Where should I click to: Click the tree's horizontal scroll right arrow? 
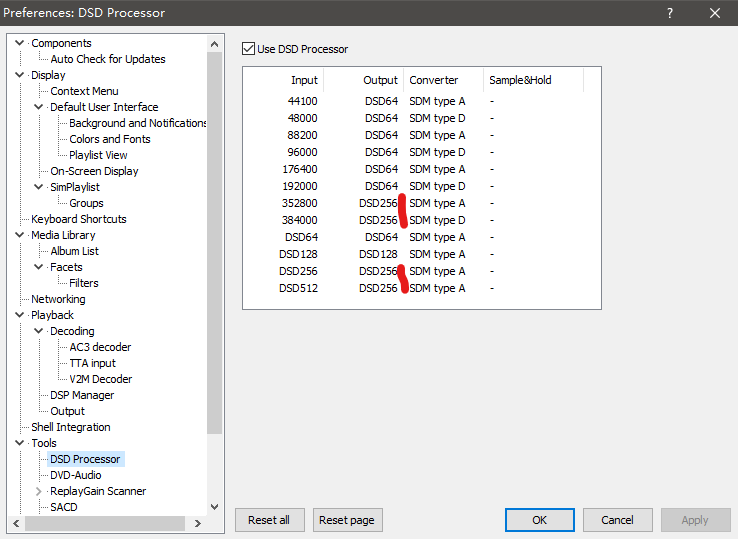pos(197,523)
